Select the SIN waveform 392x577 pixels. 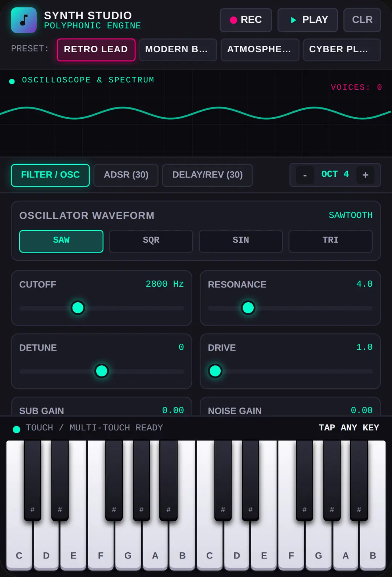tap(241, 241)
